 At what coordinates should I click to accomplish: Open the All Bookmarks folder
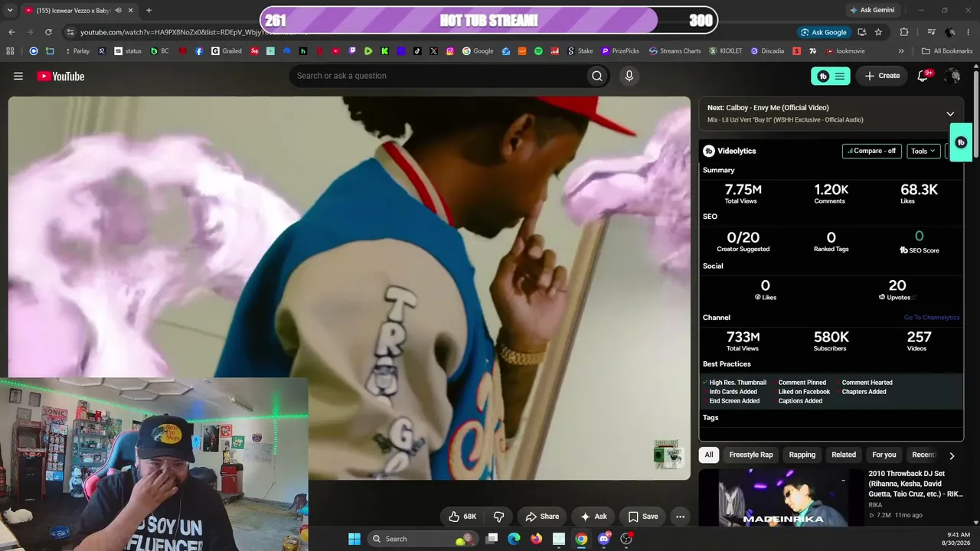coord(947,51)
